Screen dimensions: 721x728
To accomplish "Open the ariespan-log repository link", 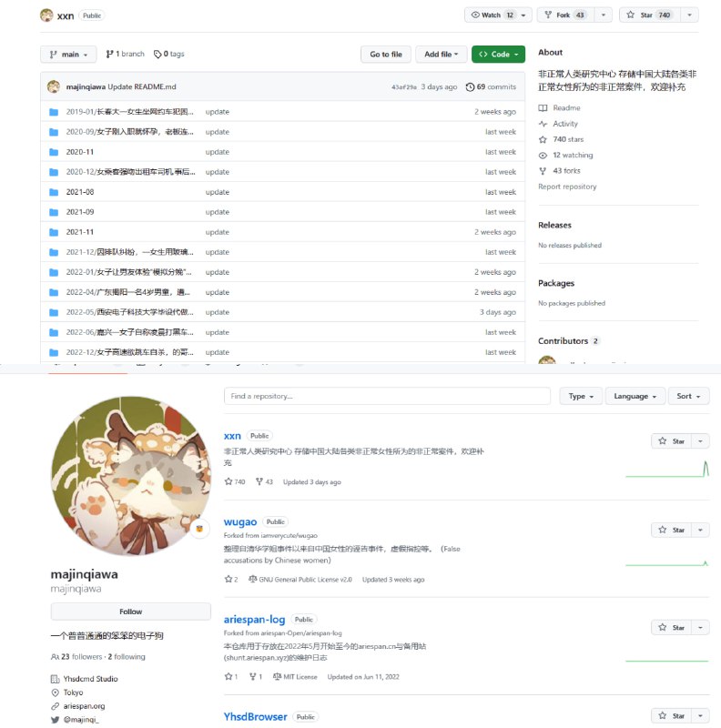I will [x=254, y=620].
